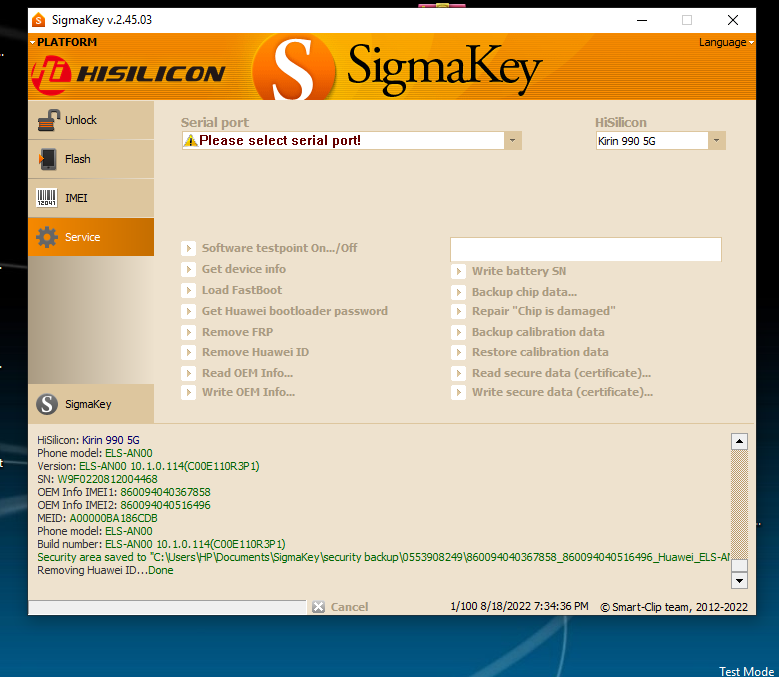Click Repair "Chip is damaged" label
This screenshot has width=779, height=677.
click(544, 311)
